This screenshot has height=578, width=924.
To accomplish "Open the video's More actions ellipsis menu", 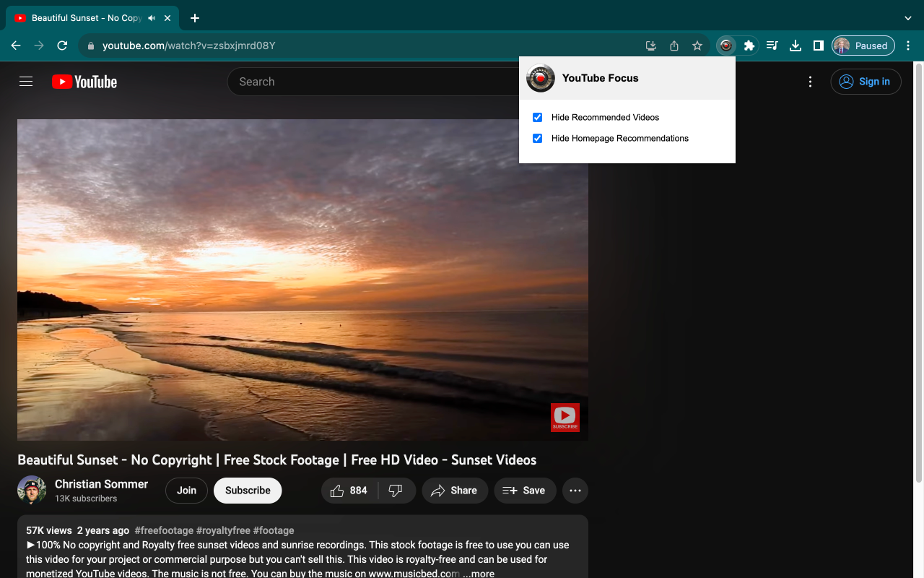I will [575, 491].
